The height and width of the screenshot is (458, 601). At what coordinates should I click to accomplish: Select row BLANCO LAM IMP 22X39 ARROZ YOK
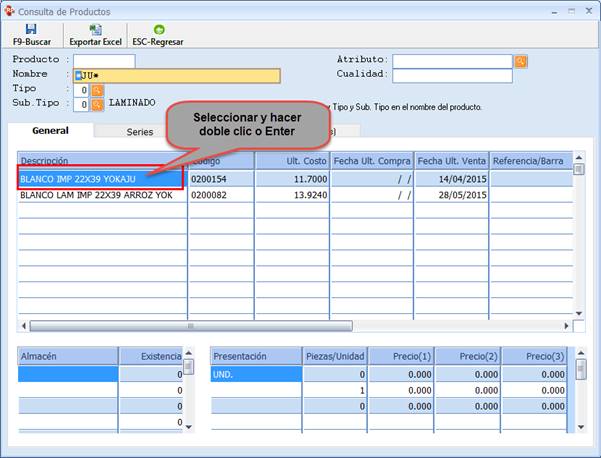[100, 195]
